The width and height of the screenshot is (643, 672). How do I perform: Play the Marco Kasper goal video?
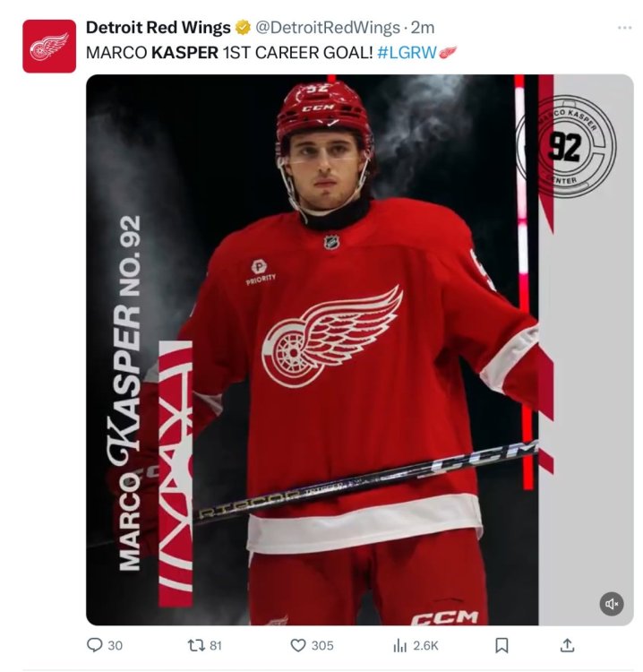[x=359, y=349]
